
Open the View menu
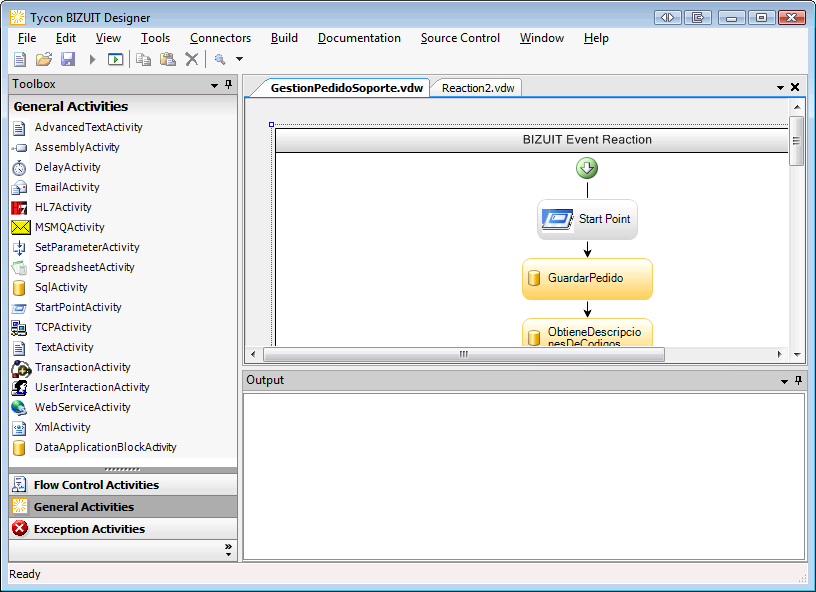coord(108,38)
